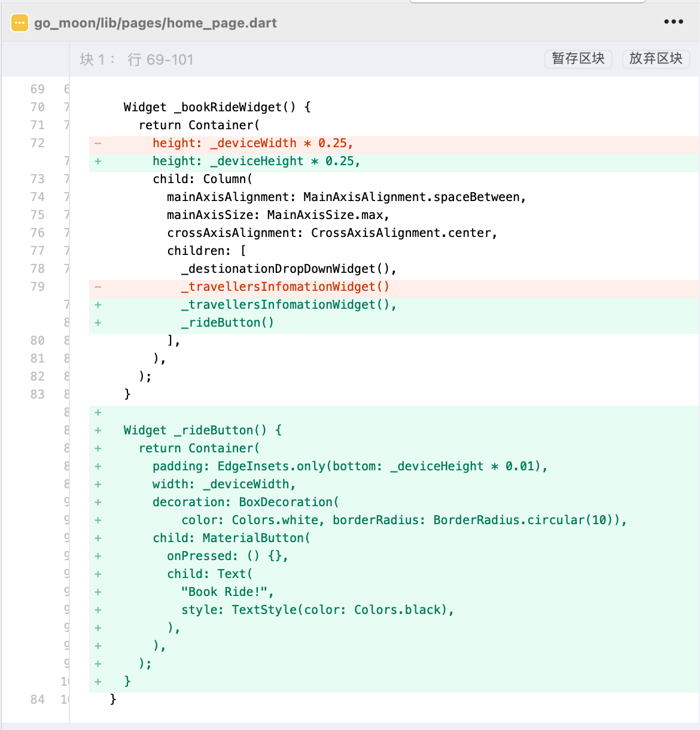Select the added padding: EdgeInsets.only line
Image resolution: width=700 pixels, height=730 pixels.
click(x=349, y=466)
